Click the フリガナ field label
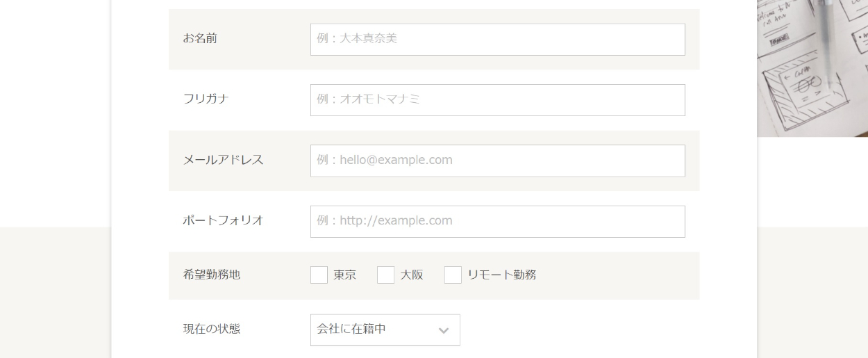The image size is (868, 358). coord(206,99)
